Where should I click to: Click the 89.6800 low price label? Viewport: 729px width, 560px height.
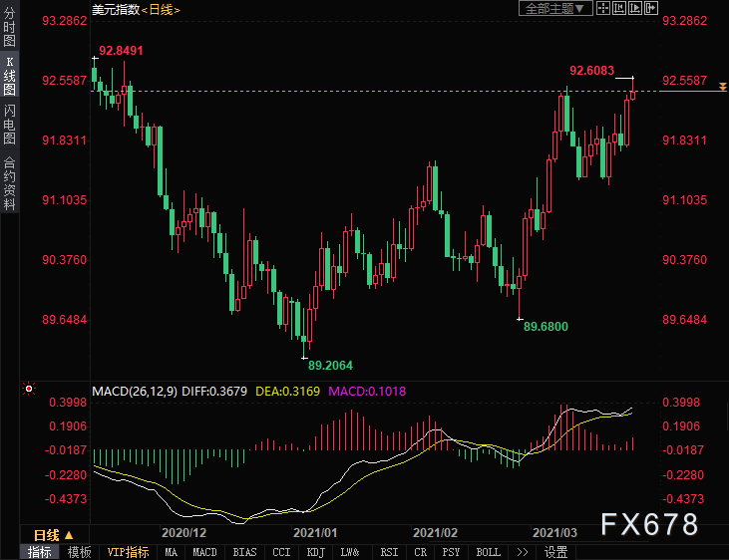click(x=546, y=326)
